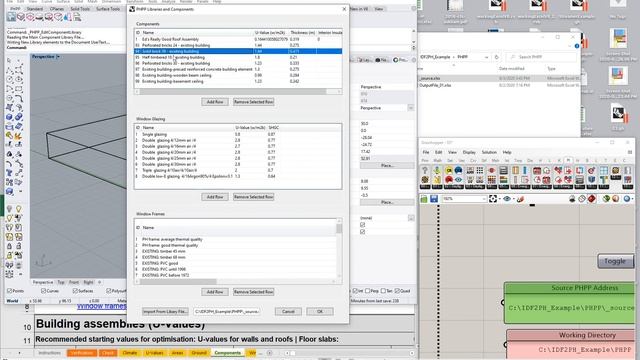Image resolution: width=640 pixels, height=360 pixels.
Task: Toggle the Quad osnap checkbox
Action: [x=397, y=291]
